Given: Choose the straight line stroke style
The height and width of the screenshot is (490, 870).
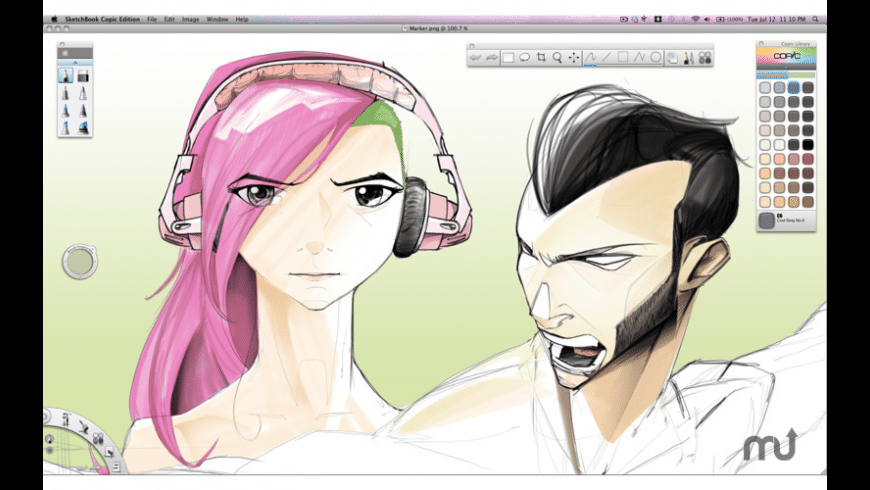Looking at the screenshot, I should (606, 58).
